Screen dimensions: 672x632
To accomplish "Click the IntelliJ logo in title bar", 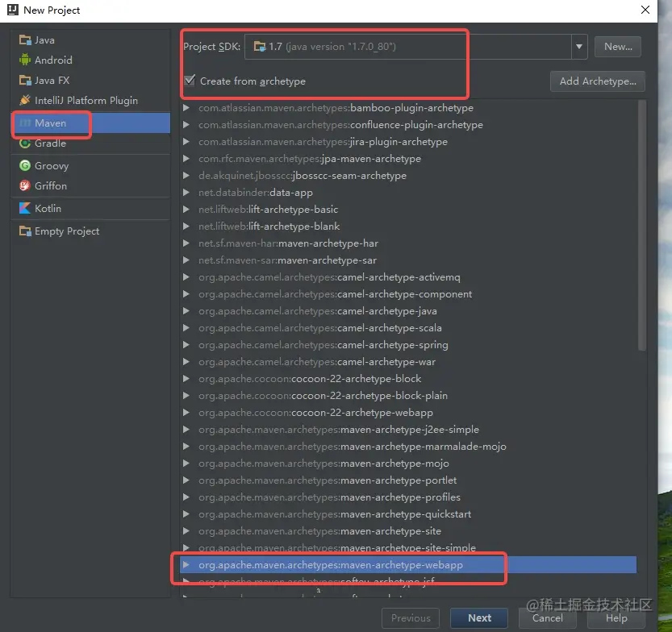I will click(x=13, y=10).
